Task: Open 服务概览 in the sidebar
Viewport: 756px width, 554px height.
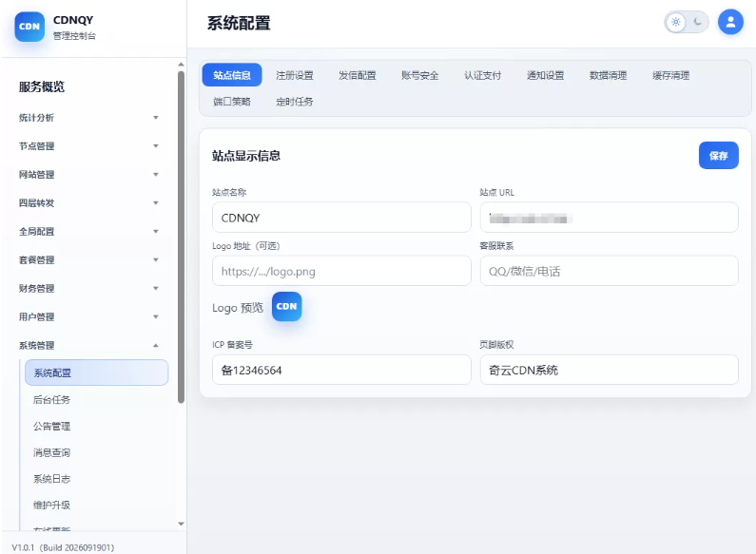Action: point(42,86)
